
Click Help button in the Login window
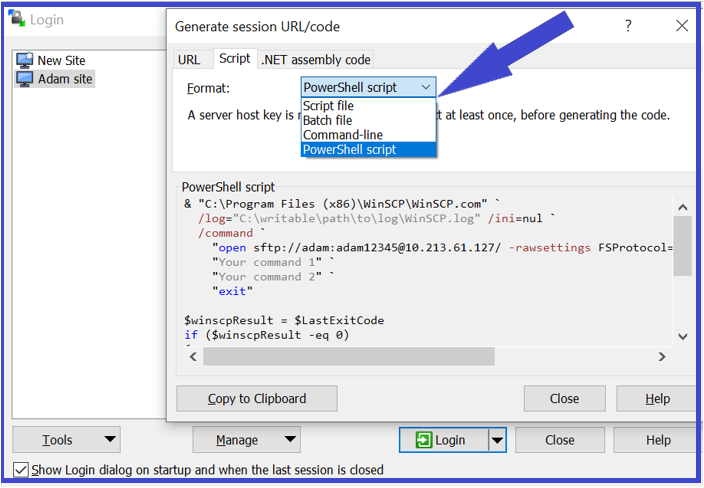657,440
